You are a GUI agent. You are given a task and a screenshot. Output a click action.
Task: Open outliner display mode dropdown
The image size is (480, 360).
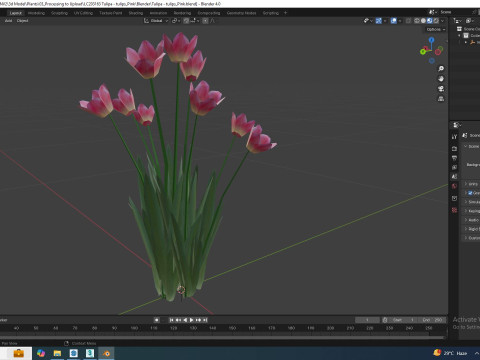(457, 21)
